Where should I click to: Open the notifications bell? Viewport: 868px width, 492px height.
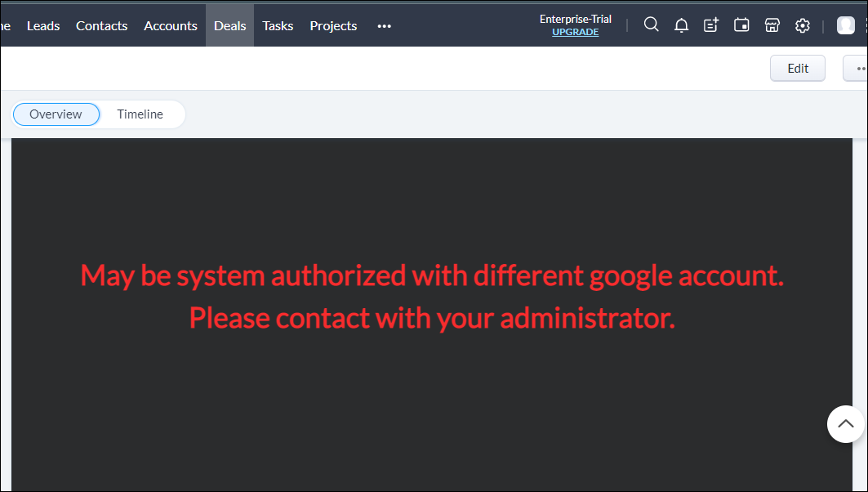[x=682, y=25]
